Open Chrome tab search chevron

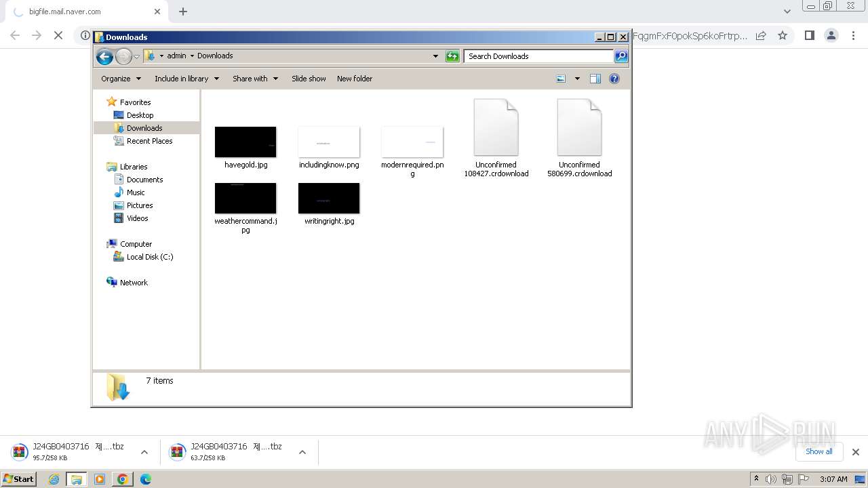click(787, 12)
